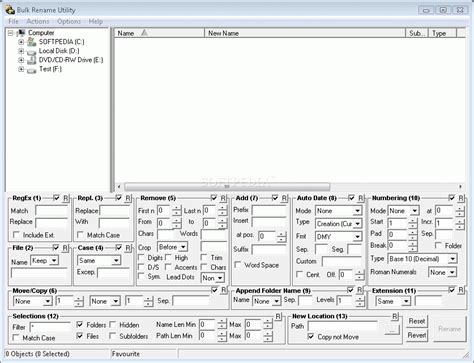The width and height of the screenshot is (474, 363).
Task: Click the Rename button
Action: tap(449, 329)
